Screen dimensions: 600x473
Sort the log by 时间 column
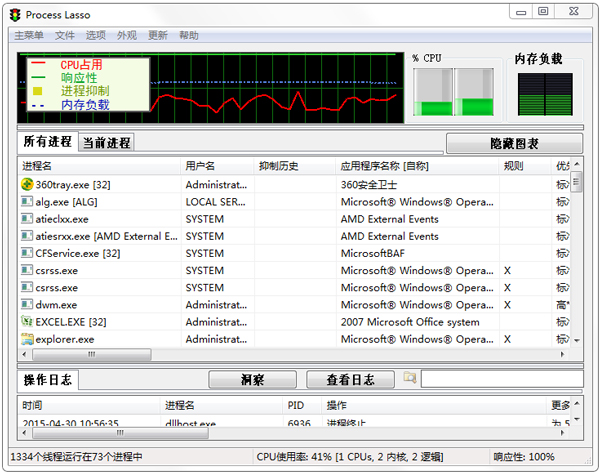coord(89,405)
